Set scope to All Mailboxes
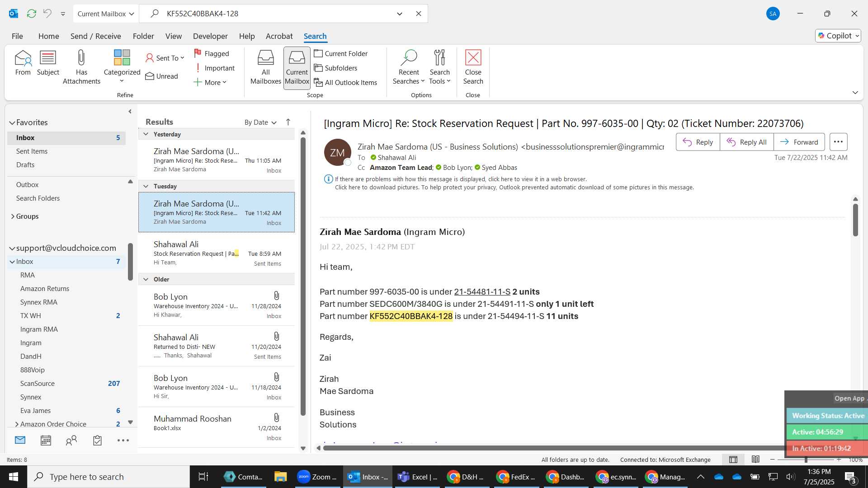Viewport: 868px width, 488px height. click(x=266, y=67)
